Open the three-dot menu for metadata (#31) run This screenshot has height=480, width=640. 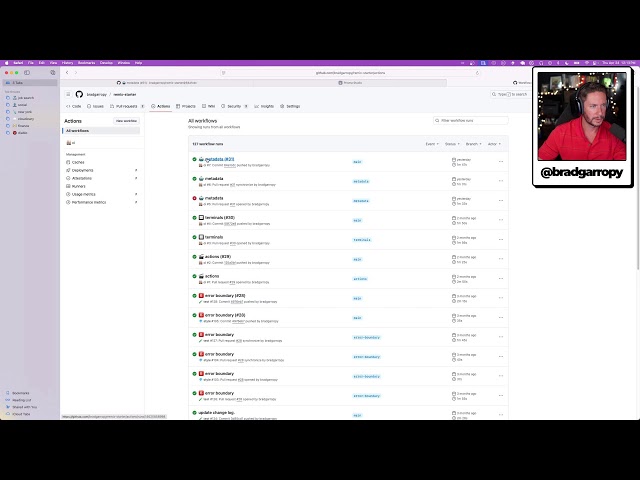501,162
